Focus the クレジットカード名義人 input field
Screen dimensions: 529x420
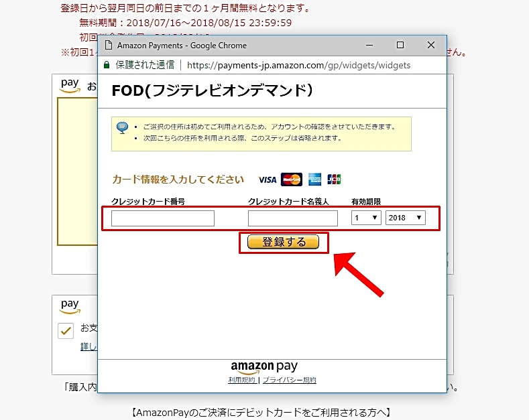coord(292,218)
